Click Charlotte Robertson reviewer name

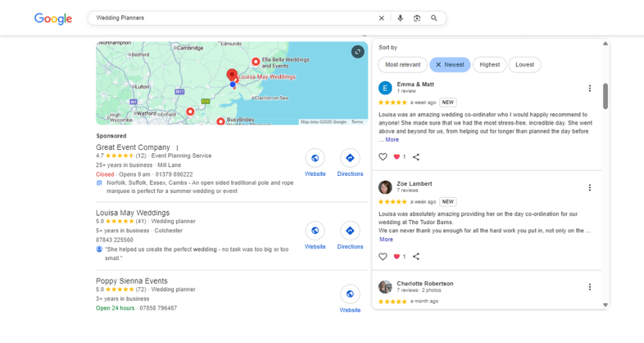click(x=425, y=283)
